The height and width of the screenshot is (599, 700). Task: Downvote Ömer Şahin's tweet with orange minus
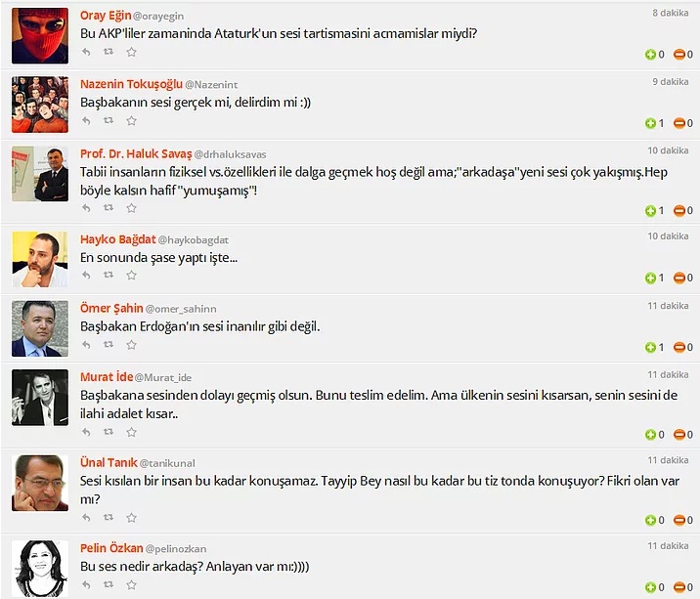(679, 347)
